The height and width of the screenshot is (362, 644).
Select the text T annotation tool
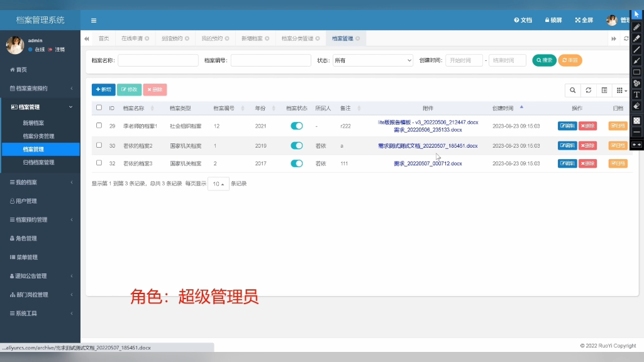pos(636,95)
